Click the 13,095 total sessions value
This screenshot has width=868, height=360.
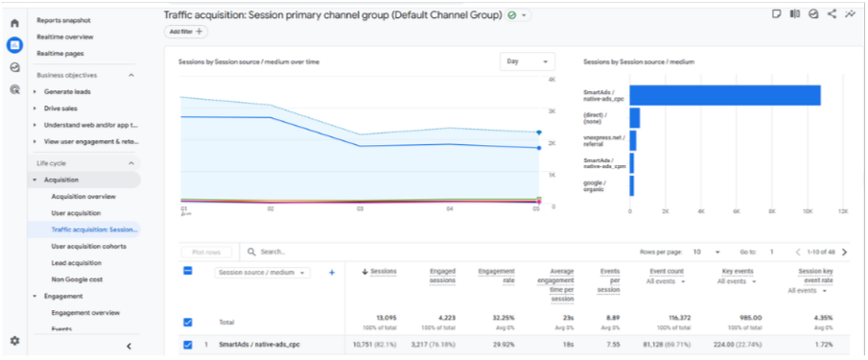pyautogui.click(x=386, y=318)
